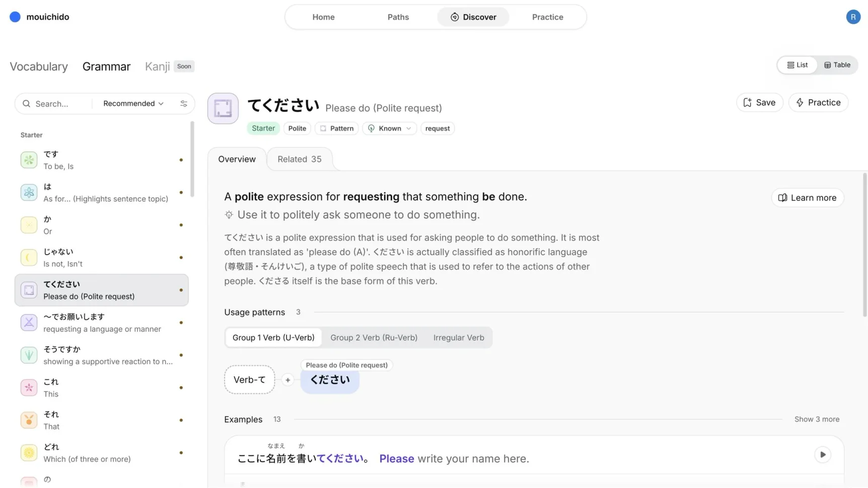Switch to Table view
The height and width of the screenshot is (488, 868).
click(x=837, y=65)
